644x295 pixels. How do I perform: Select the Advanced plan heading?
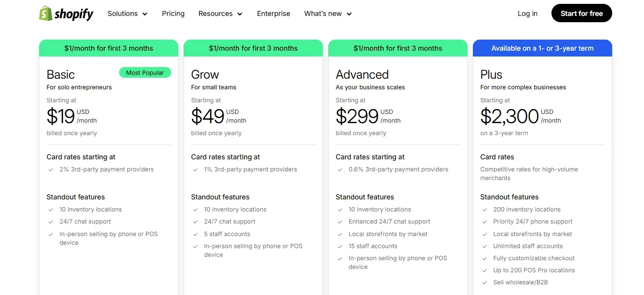(x=362, y=75)
